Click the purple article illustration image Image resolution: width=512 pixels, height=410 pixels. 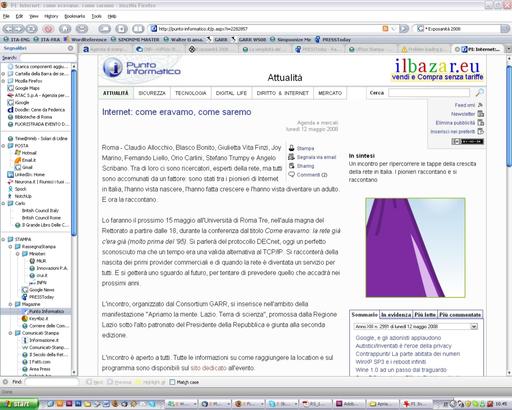coord(415,248)
